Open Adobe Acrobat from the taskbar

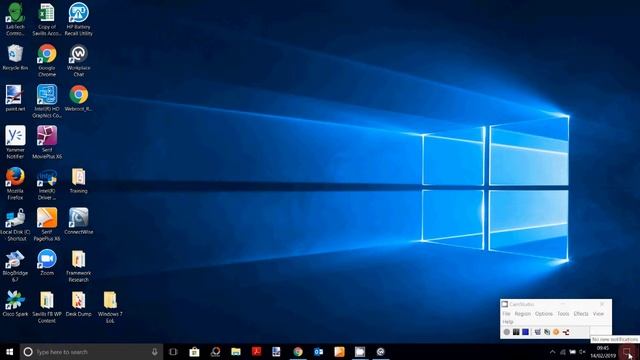pos(256,352)
